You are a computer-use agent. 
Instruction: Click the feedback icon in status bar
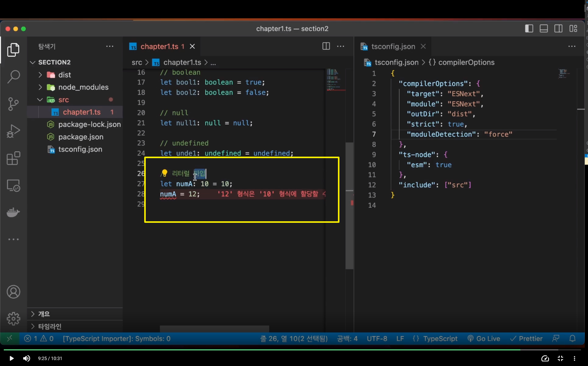pyautogui.click(x=556, y=338)
